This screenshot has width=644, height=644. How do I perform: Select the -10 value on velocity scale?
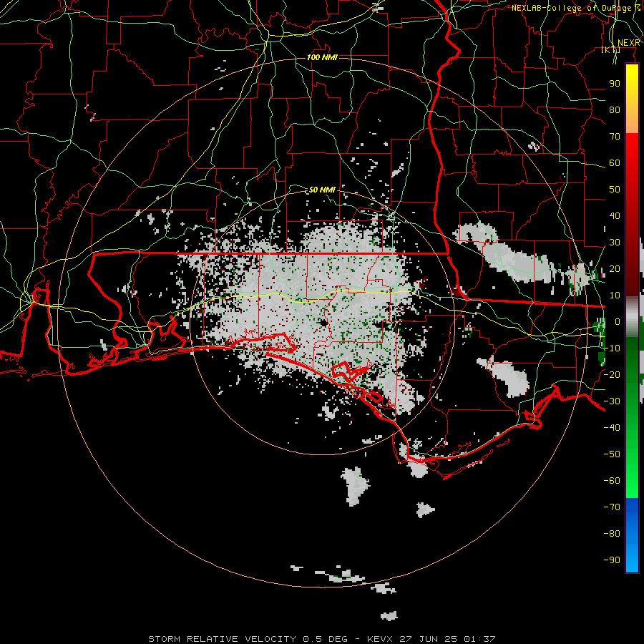pos(612,348)
